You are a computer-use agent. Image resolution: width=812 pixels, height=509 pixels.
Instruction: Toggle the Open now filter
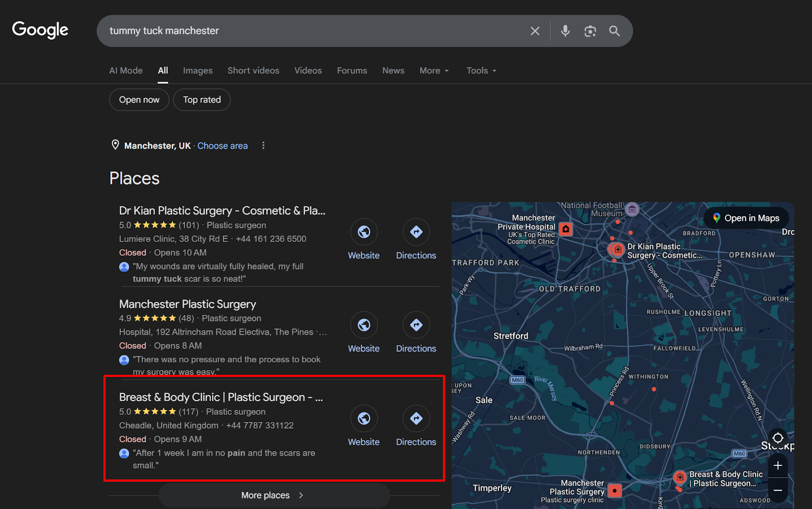[x=139, y=100]
